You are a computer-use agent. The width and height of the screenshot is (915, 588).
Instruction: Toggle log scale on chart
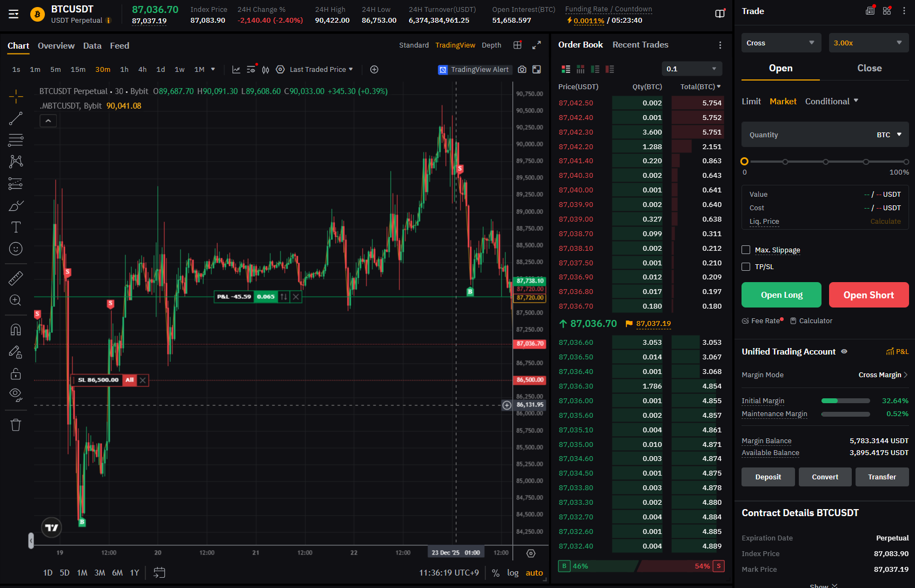click(513, 573)
